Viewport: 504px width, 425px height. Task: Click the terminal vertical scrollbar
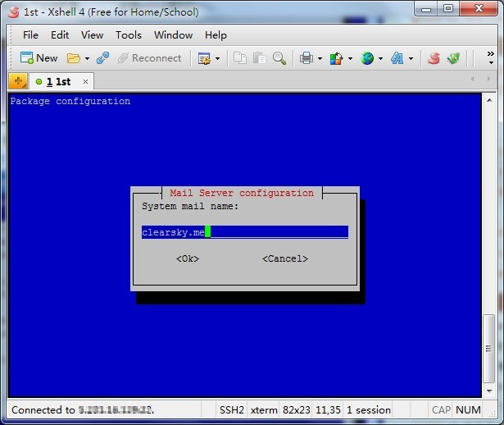click(x=488, y=246)
